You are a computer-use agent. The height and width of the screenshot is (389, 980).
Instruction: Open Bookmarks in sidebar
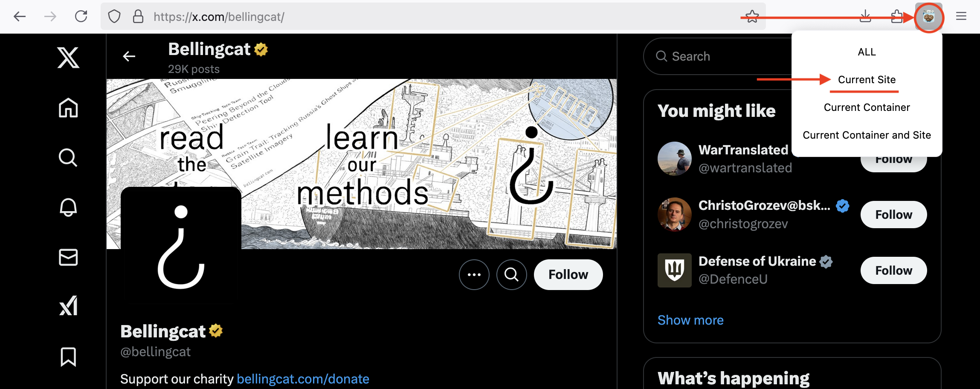(68, 357)
